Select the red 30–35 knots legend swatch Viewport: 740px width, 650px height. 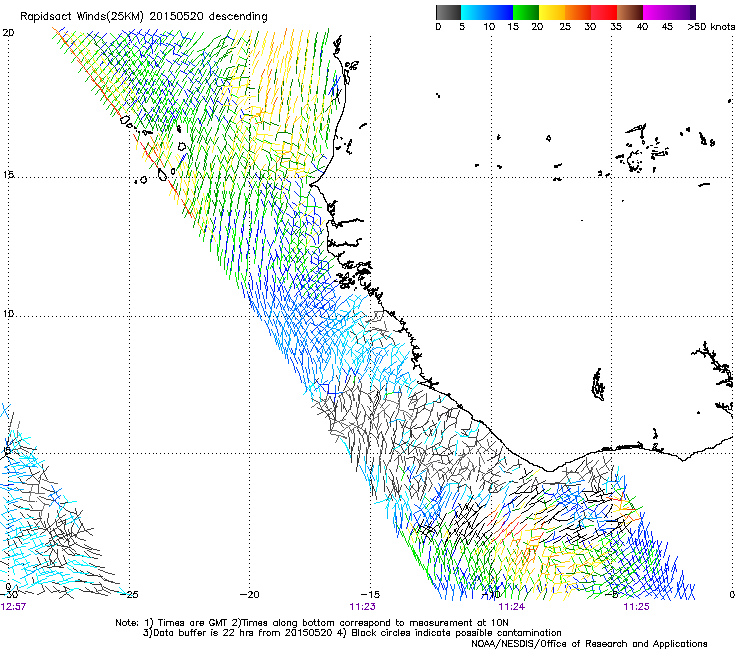(x=604, y=12)
